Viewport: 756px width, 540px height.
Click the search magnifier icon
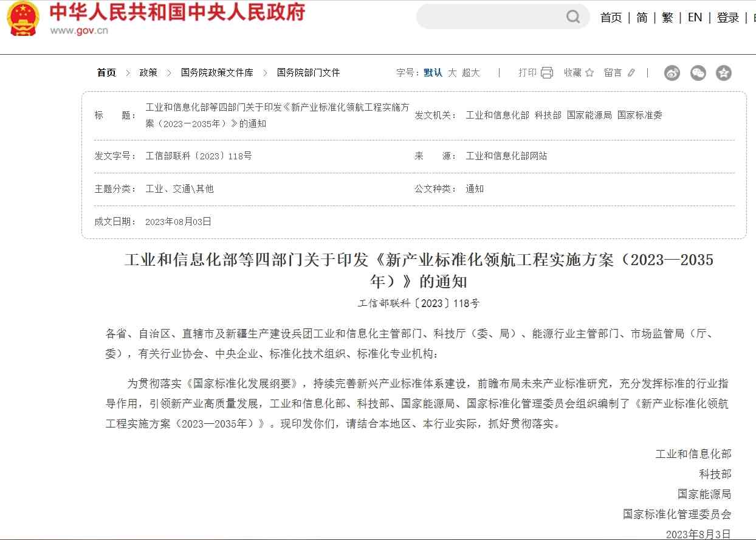click(572, 17)
